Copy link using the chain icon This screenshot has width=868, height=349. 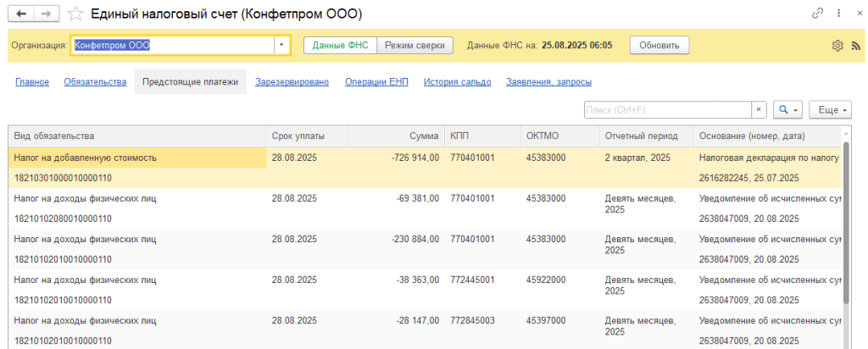[x=817, y=14]
